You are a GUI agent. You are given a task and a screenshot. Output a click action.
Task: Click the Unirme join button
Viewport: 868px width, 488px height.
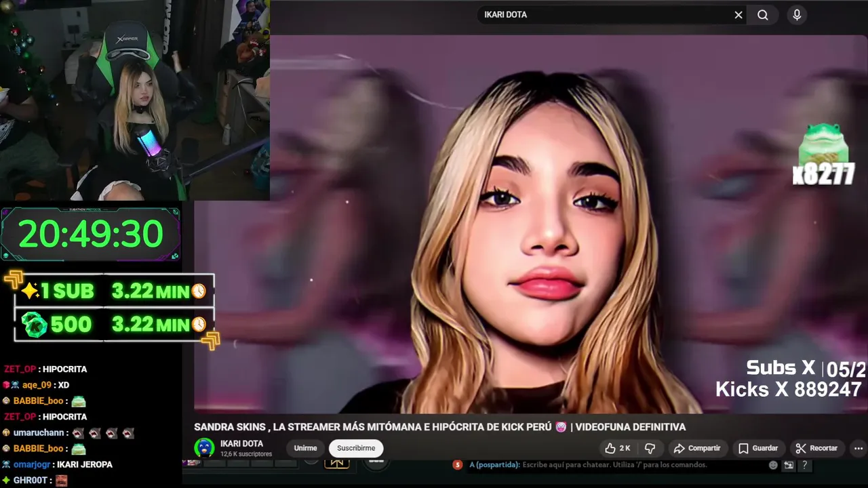coord(305,448)
